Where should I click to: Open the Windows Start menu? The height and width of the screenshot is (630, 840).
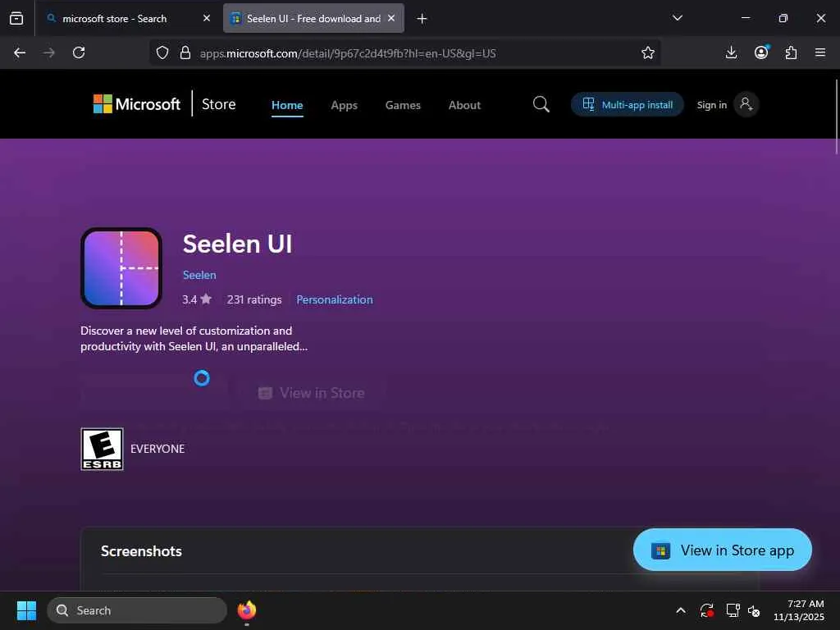point(26,610)
